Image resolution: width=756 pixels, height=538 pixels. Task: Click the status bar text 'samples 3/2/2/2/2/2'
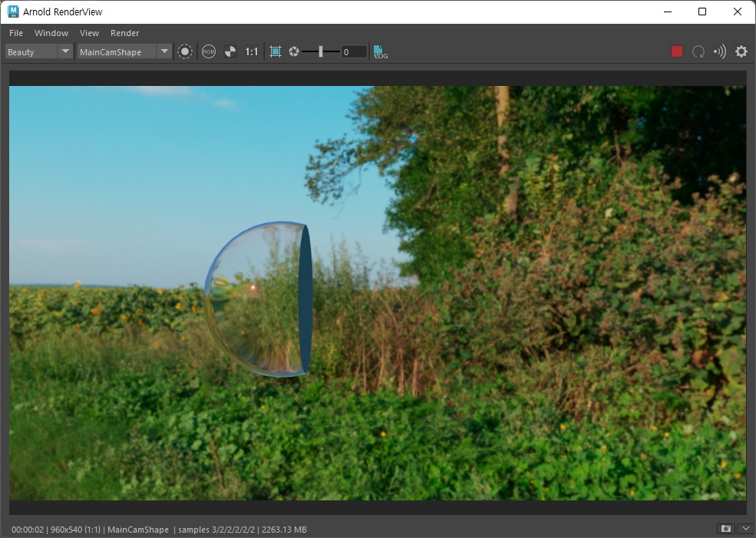pyautogui.click(x=216, y=530)
